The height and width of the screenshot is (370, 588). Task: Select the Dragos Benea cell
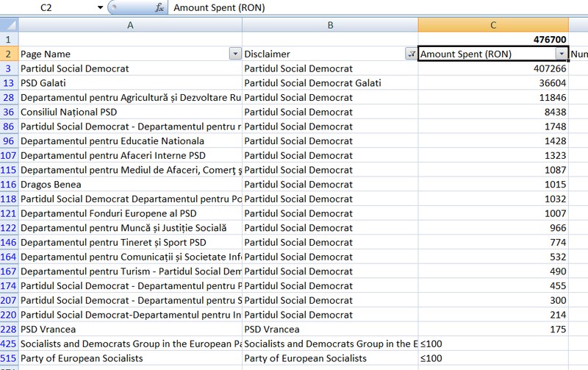click(x=130, y=185)
